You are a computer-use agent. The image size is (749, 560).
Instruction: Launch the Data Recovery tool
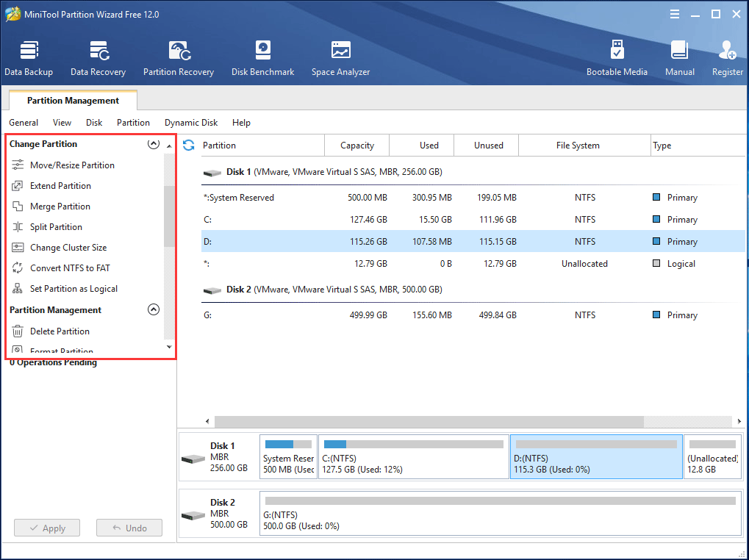(x=98, y=58)
